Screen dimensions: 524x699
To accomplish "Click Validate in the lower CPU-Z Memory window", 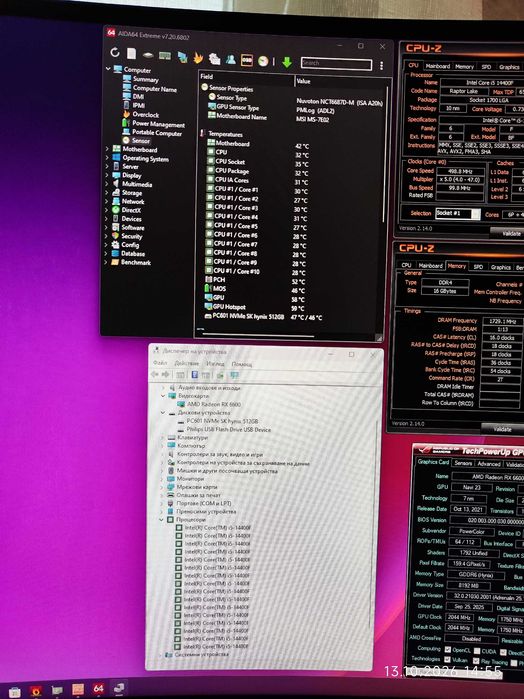I will pyautogui.click(x=503, y=429).
